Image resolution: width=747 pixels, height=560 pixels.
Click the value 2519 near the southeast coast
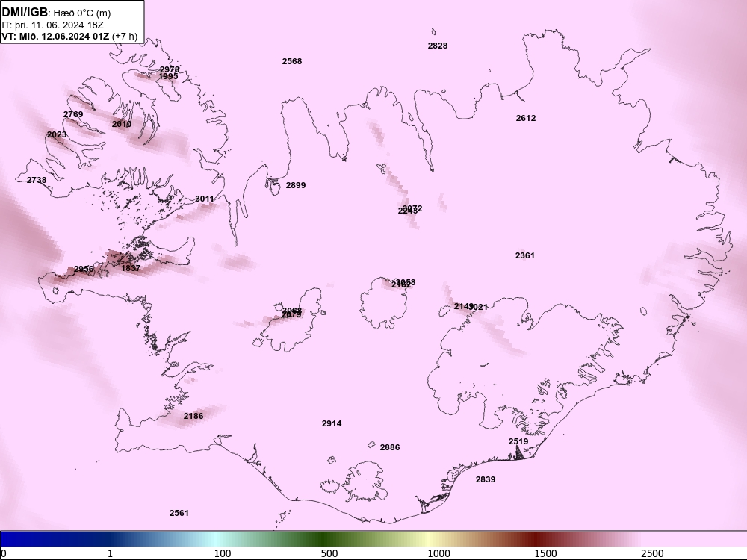pos(518,441)
